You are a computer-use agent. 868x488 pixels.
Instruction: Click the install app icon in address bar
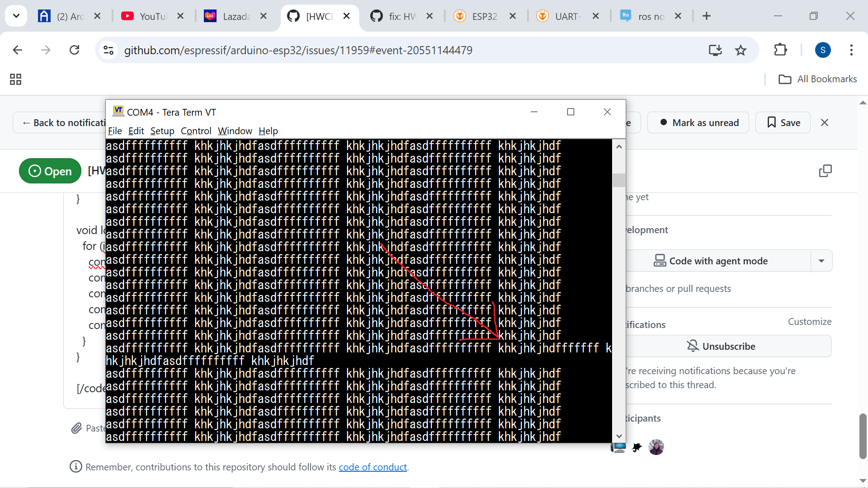coord(715,50)
